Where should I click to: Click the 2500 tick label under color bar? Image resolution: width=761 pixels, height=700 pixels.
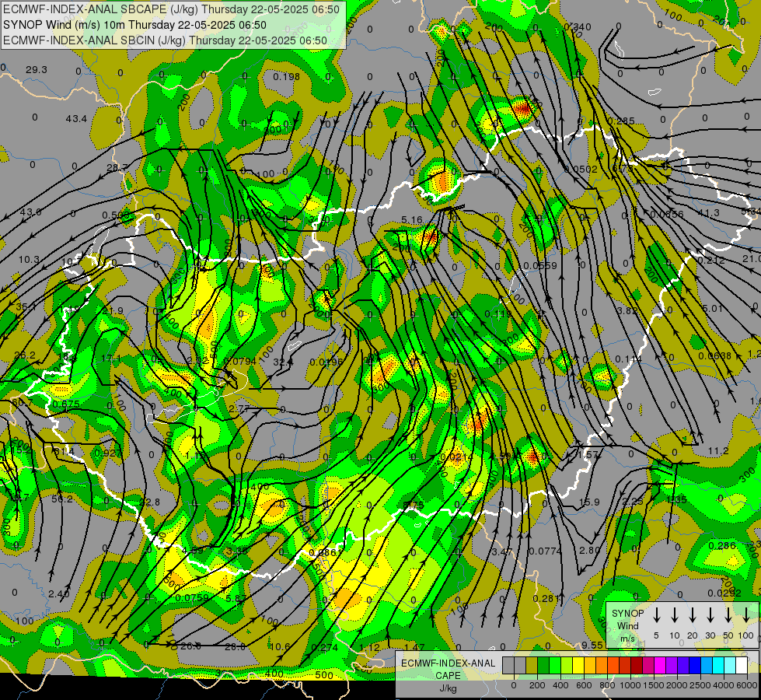pyautogui.click(x=700, y=685)
